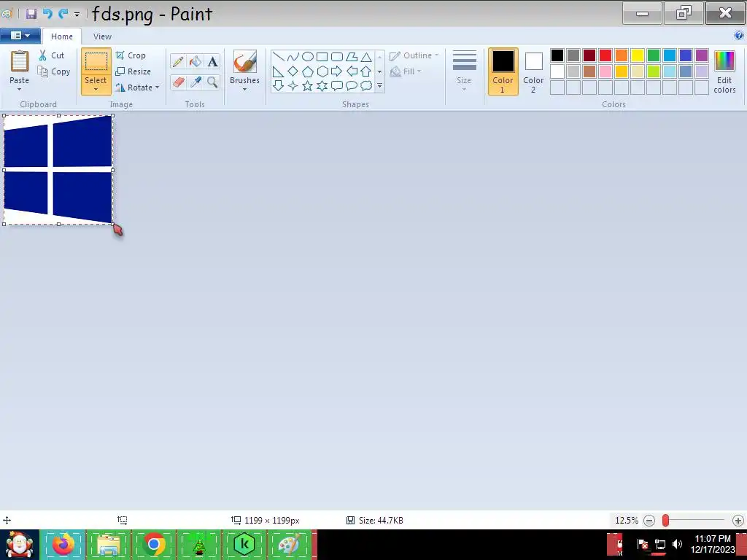Select the Fill with color bucket tool

click(196, 61)
